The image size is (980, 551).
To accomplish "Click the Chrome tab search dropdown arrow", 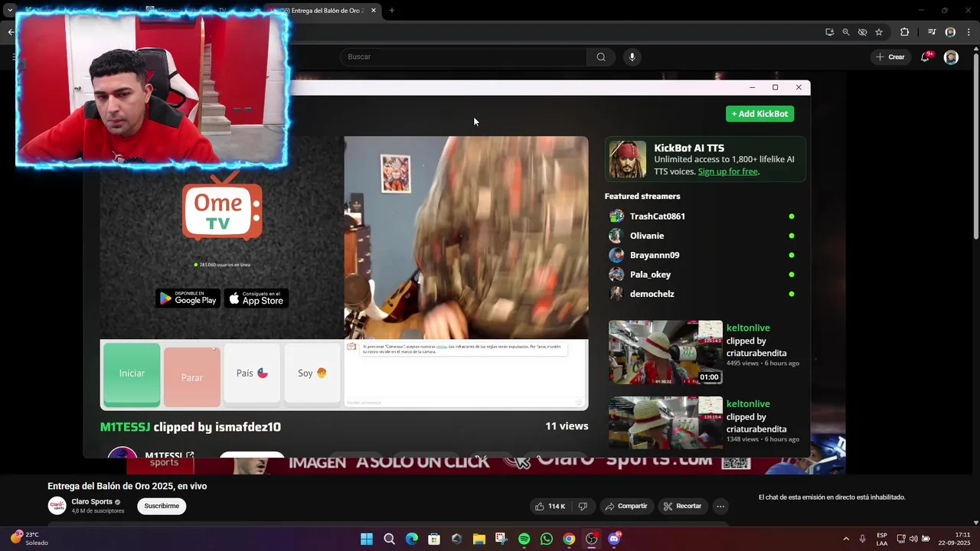I will (10, 11).
